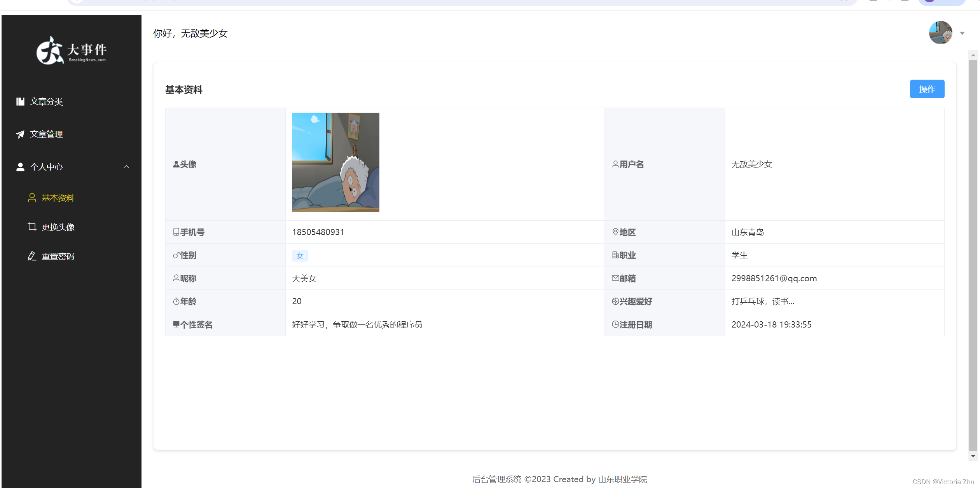The height and width of the screenshot is (488, 980).
Task: Select the 更换头像 crop icon
Action: pyautogui.click(x=32, y=227)
